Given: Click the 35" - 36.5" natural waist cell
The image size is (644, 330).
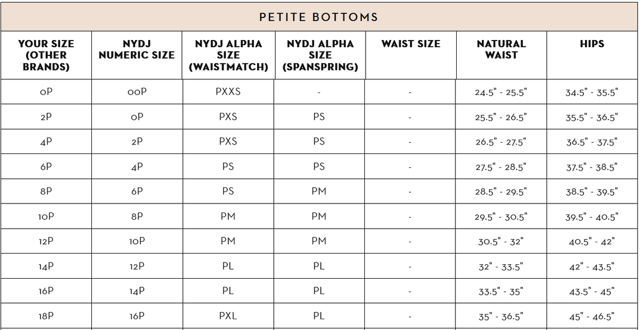Looking at the screenshot, I should [x=501, y=316].
